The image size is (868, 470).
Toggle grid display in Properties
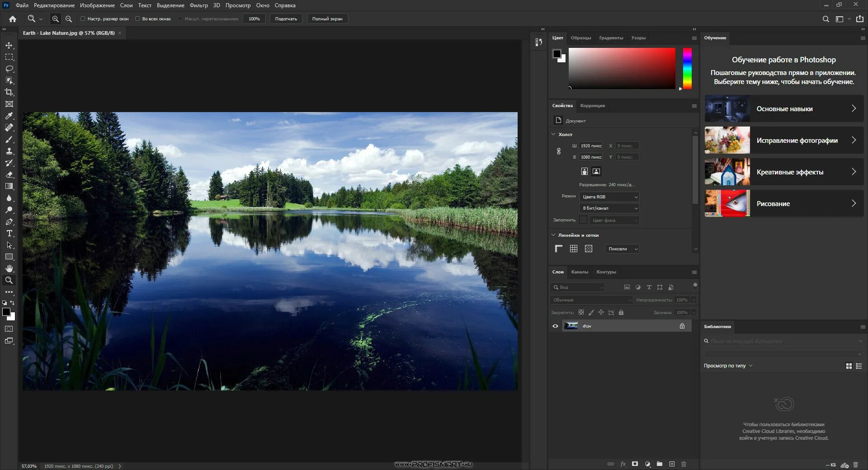click(574, 249)
